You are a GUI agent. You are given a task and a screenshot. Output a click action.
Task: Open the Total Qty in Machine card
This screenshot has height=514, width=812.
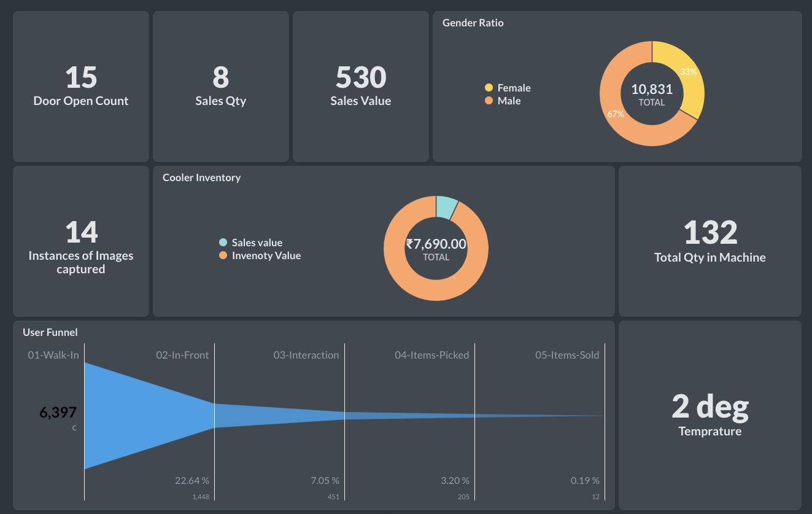710,241
